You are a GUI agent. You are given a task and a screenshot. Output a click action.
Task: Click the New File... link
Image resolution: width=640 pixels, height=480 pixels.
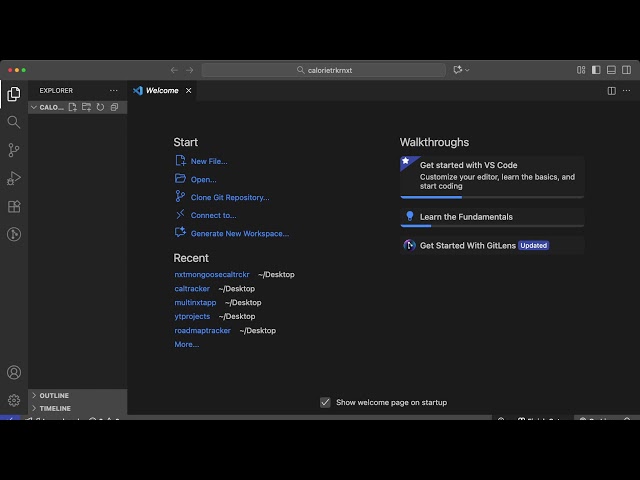pyautogui.click(x=209, y=161)
